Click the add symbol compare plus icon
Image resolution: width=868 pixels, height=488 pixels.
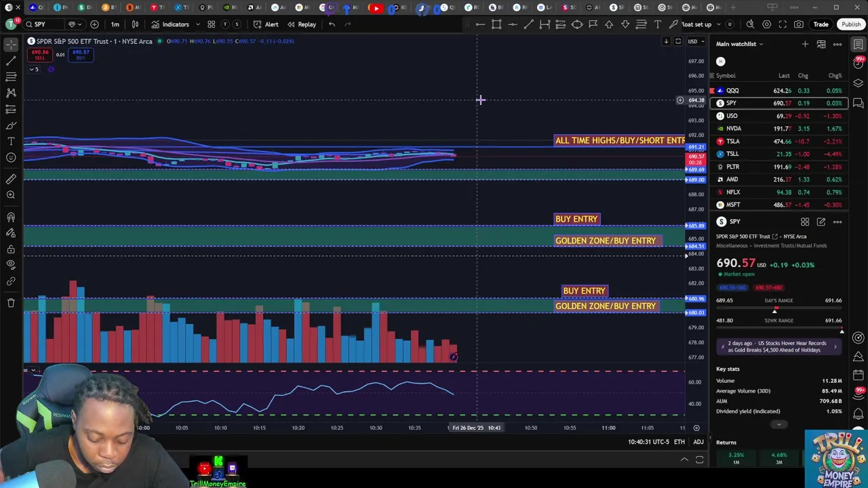[x=94, y=24]
